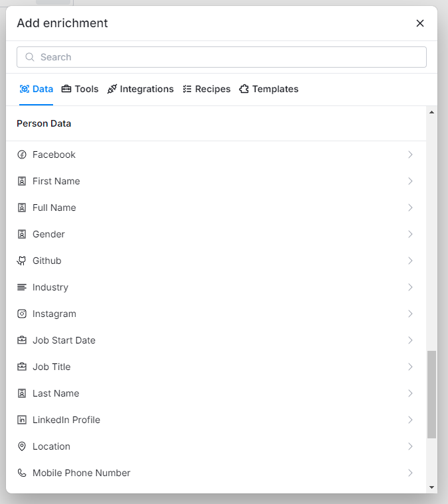Click the Data tab scan icon
Image resolution: width=448 pixels, height=504 pixels.
coord(25,89)
